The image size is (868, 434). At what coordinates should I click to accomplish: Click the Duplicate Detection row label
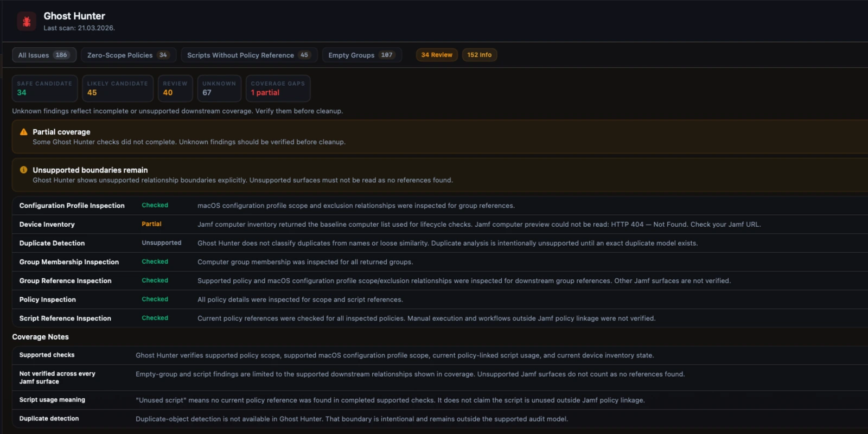coord(52,243)
